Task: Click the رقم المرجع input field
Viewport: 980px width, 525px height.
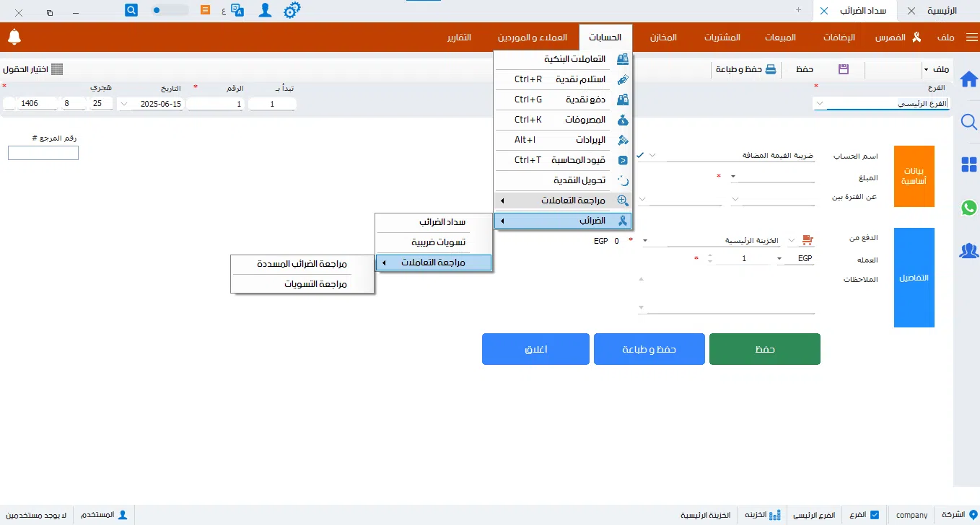Action: point(43,153)
